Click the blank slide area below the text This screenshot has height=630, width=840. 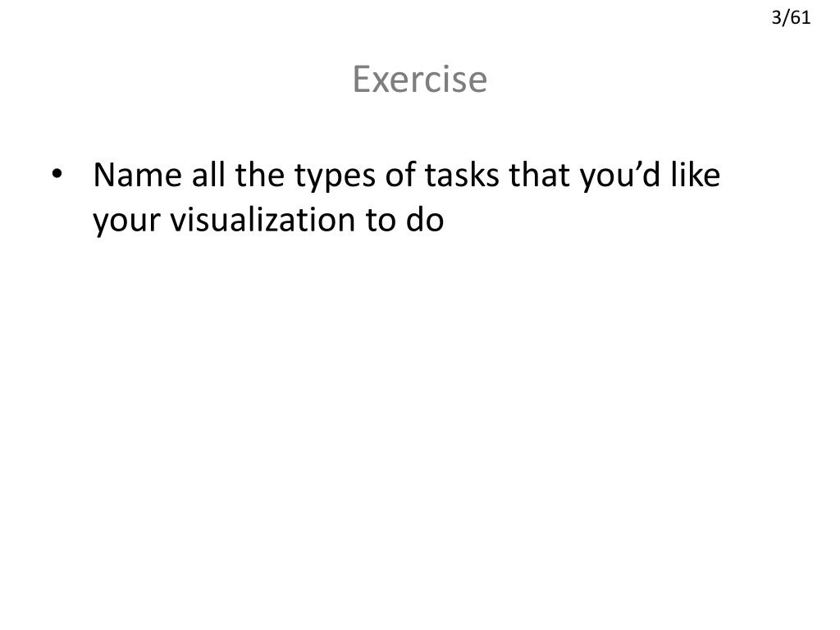pos(420,428)
